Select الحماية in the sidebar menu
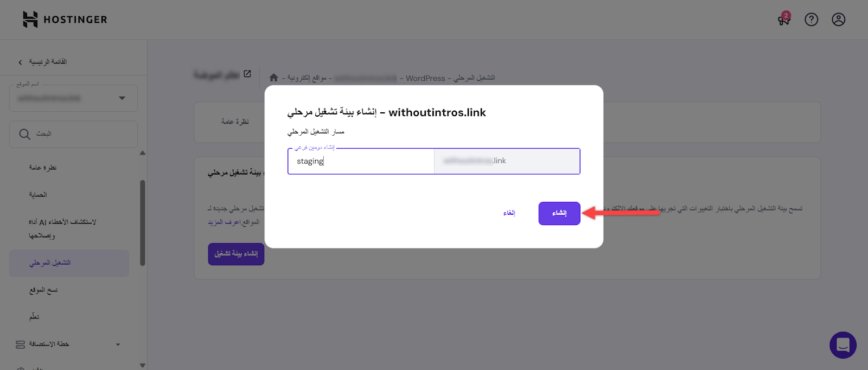This screenshot has width=868, height=370. 38,195
